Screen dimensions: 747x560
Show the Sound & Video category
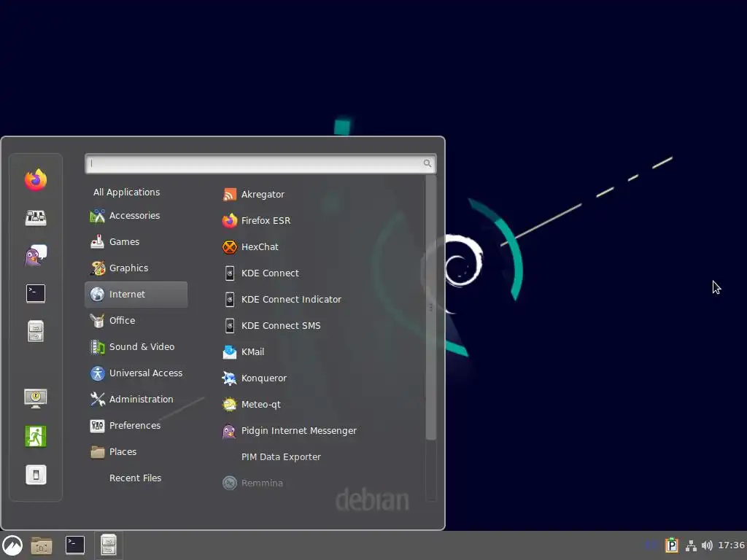136,346
